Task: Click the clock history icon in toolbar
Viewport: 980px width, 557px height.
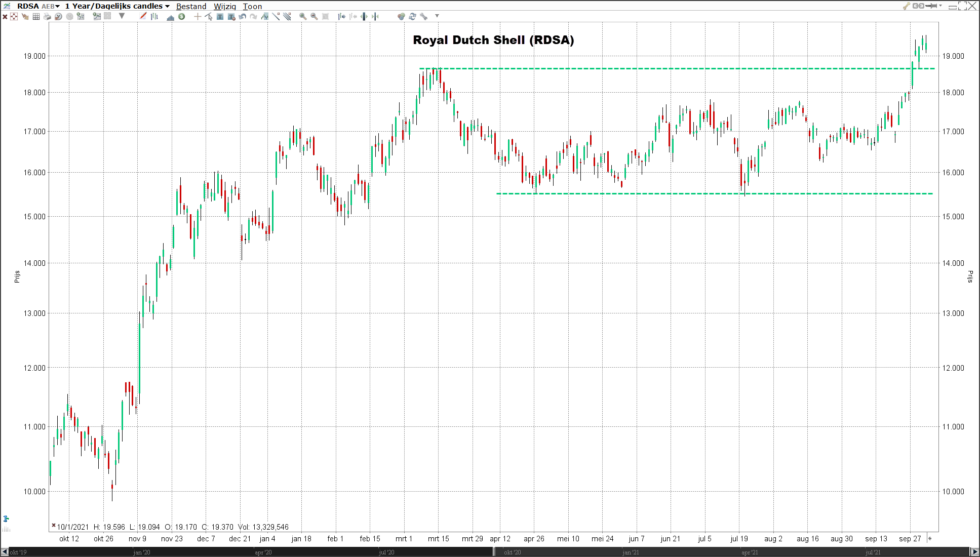Action: point(58,17)
